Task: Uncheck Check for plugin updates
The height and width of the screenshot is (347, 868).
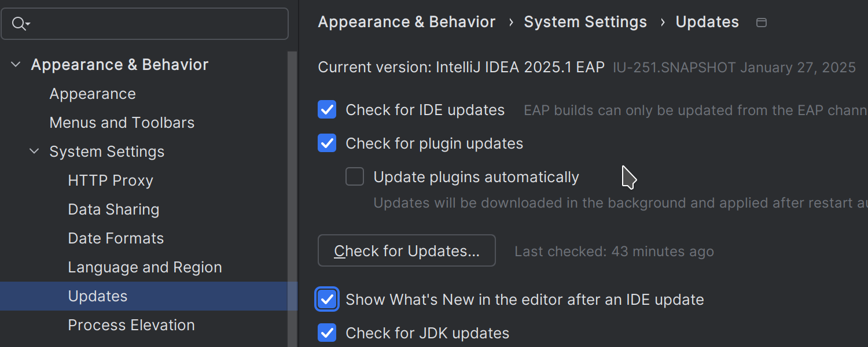Action: pos(327,143)
